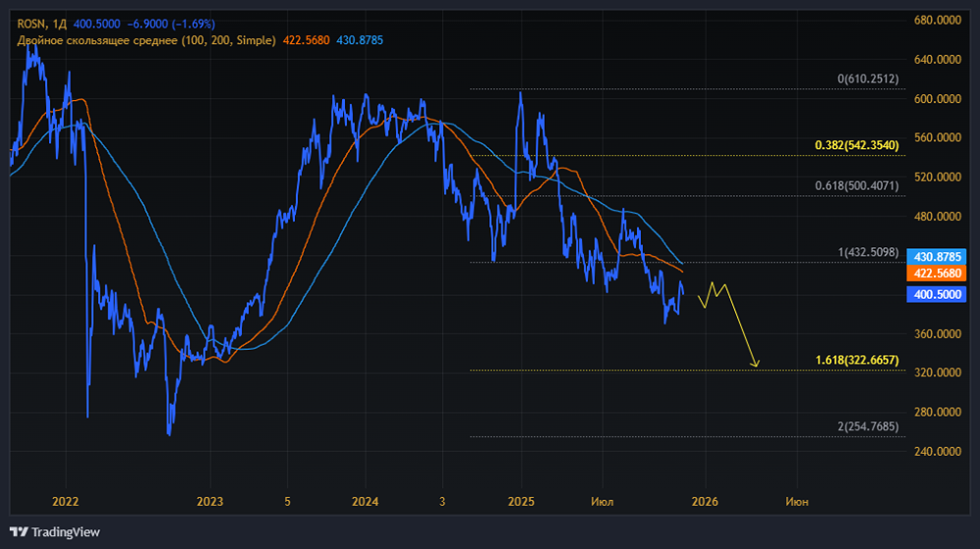Click the yellow forecast arrow head
980x549 pixels.
point(756,366)
